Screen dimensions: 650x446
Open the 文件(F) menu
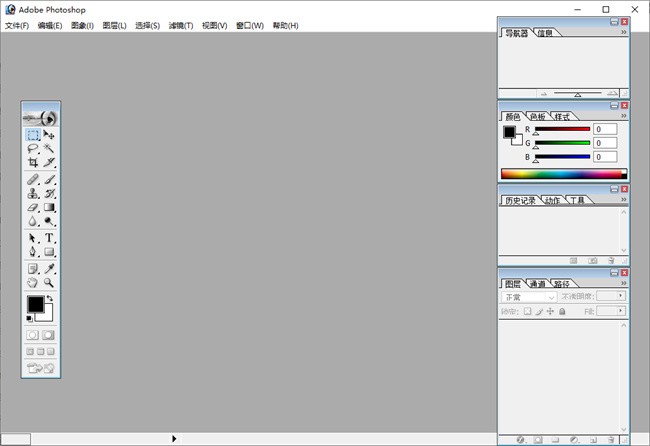click(17, 26)
